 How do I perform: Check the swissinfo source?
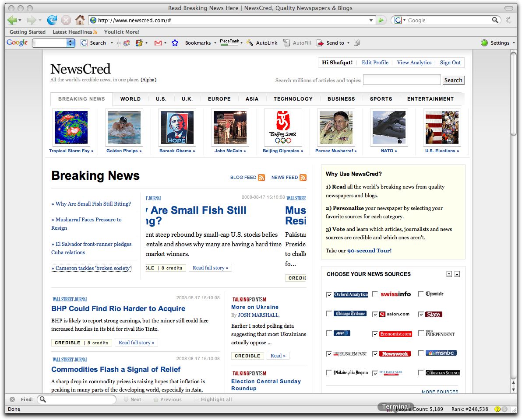[375, 294]
